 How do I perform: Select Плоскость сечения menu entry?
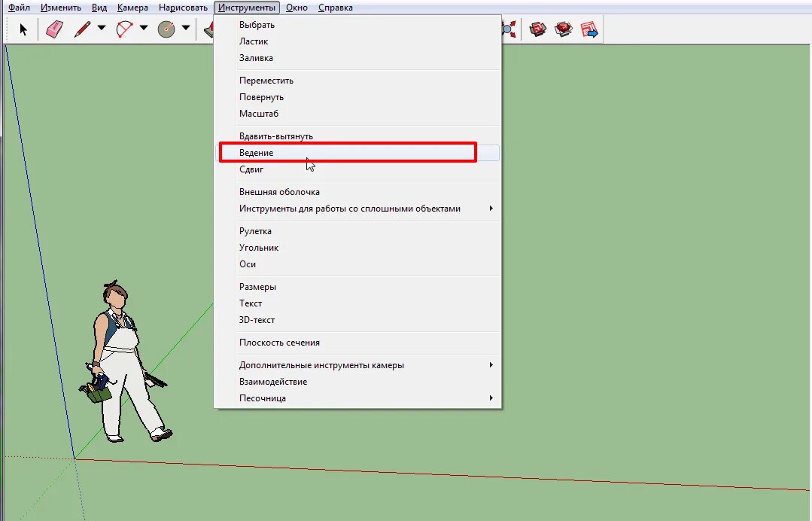[x=357, y=343]
